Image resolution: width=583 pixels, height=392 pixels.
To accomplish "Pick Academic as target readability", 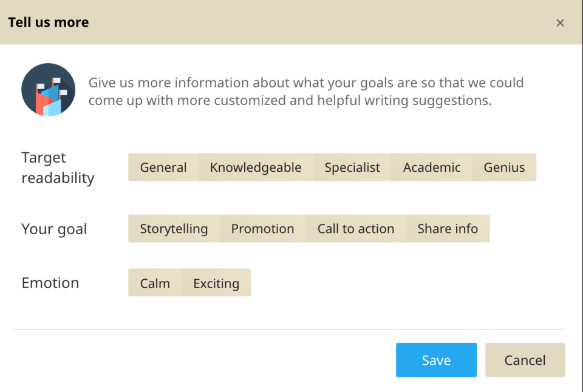I will pyautogui.click(x=432, y=167).
